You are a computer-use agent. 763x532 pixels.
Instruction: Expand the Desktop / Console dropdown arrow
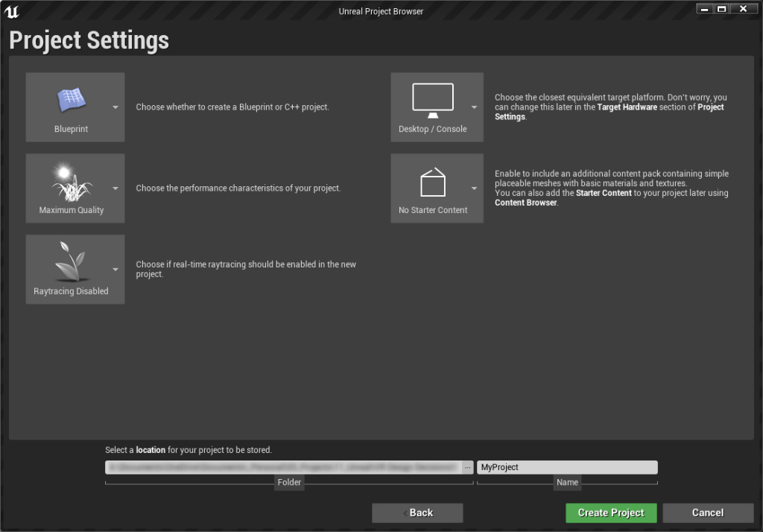pos(474,107)
